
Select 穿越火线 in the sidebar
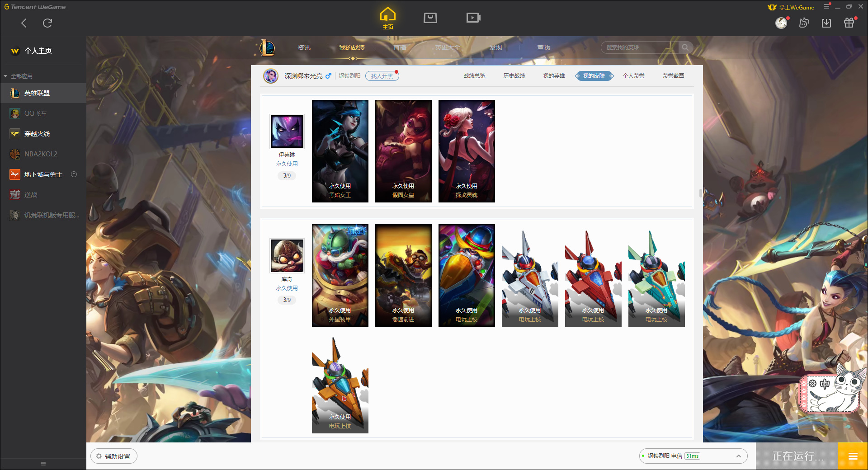coord(43,134)
